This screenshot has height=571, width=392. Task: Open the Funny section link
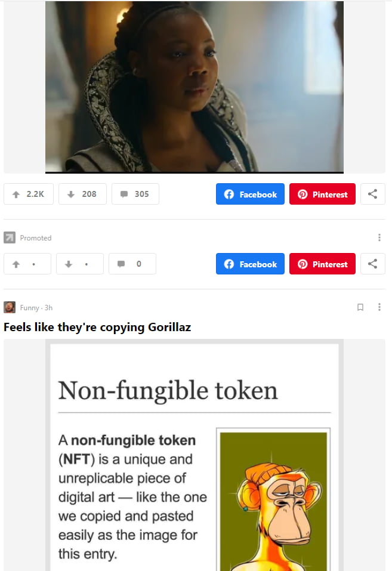(x=29, y=308)
